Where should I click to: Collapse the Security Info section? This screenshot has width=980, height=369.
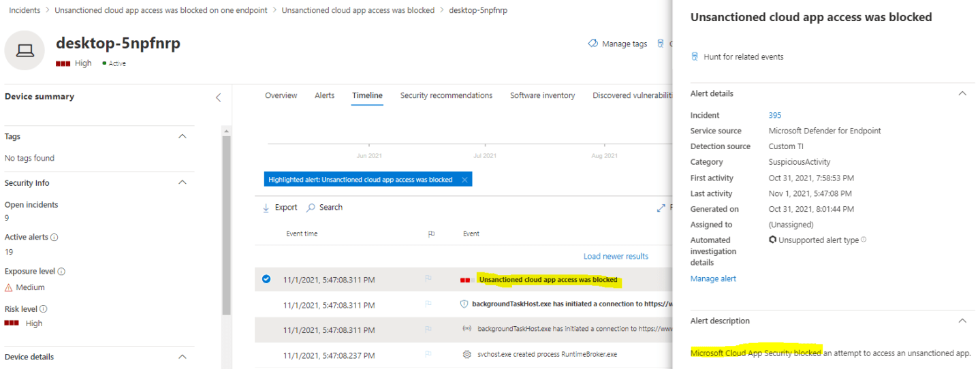coord(182,182)
